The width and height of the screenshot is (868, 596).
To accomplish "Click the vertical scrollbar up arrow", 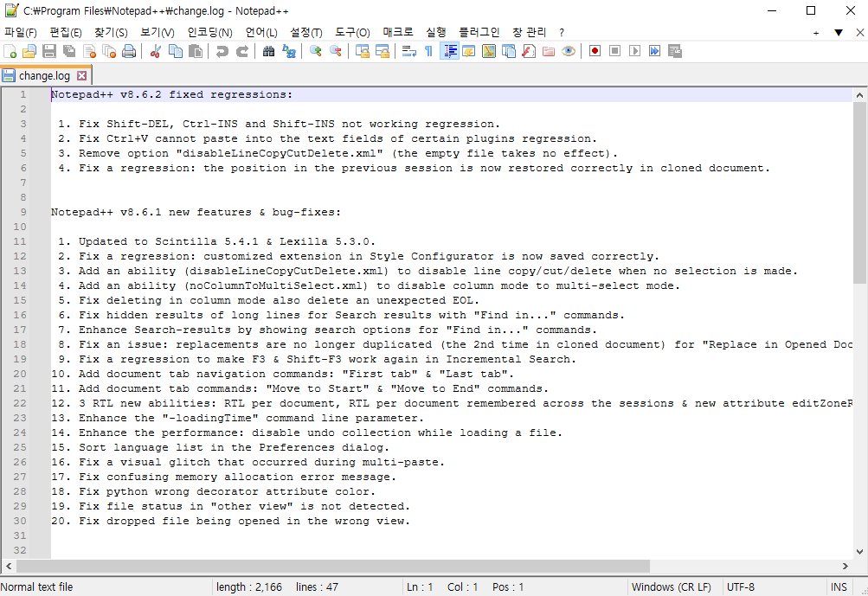I will (859, 95).
